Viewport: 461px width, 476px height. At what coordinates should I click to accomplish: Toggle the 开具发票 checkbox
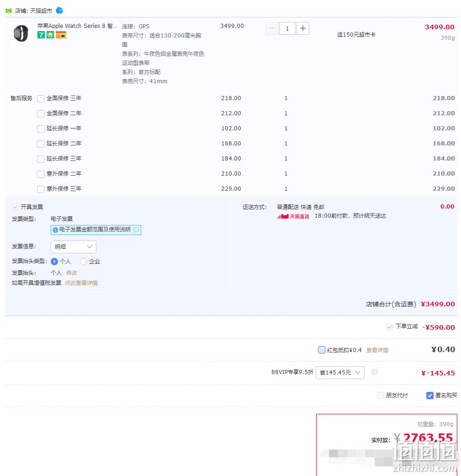coord(15,207)
